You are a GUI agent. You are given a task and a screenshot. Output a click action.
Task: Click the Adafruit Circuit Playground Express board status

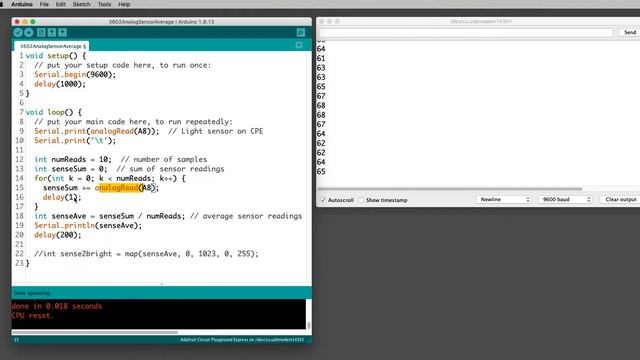click(x=242, y=340)
